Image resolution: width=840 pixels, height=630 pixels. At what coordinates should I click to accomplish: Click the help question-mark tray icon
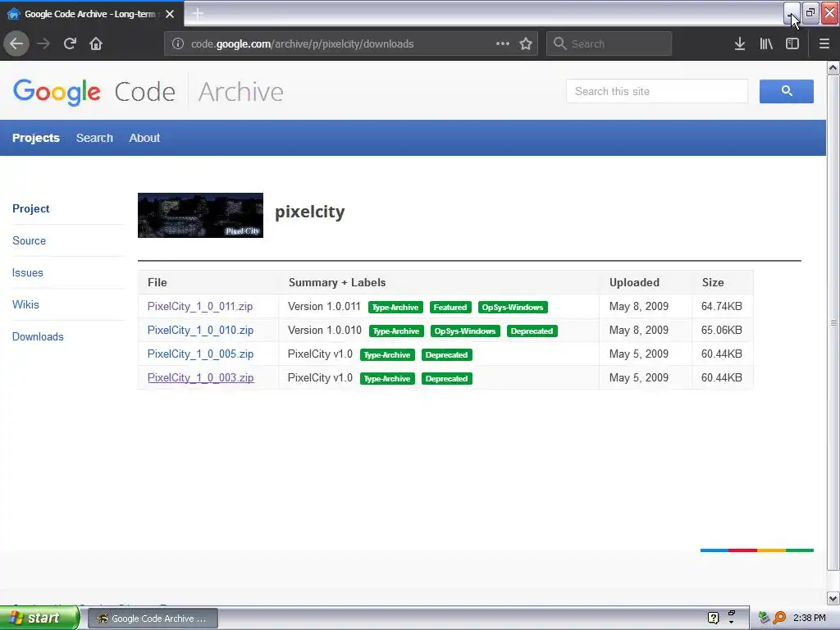click(713, 618)
